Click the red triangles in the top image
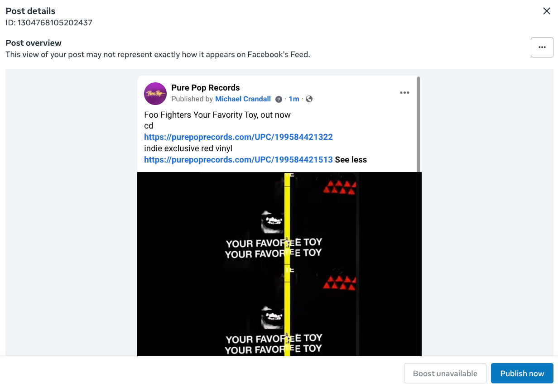Image resolution: width=558 pixels, height=392 pixels. (340, 187)
